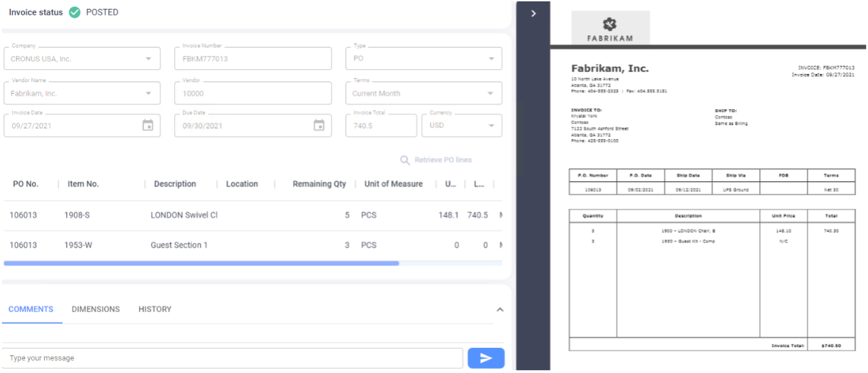Collapse the document preview panel chevron
868x373 pixels.
coord(534,13)
